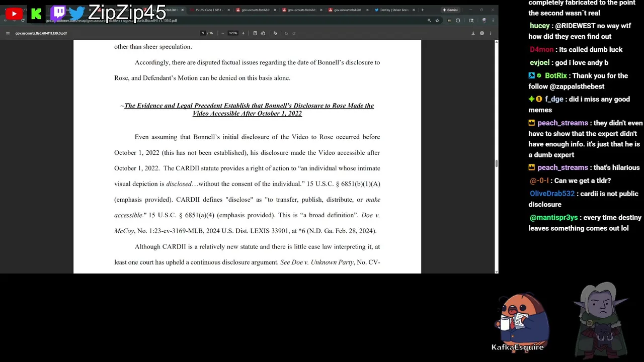Click the KafkaEsquire name label
The width and height of the screenshot is (644, 362).
tap(518, 347)
